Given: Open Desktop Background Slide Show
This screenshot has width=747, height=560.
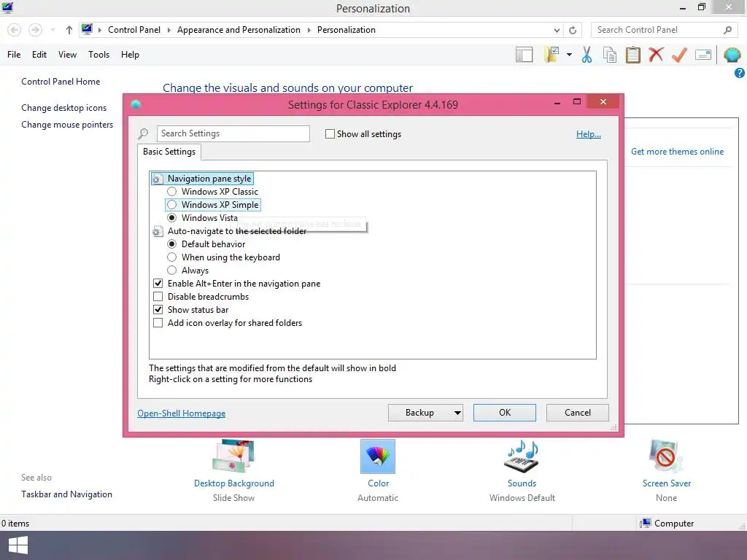Looking at the screenshot, I should (233, 470).
